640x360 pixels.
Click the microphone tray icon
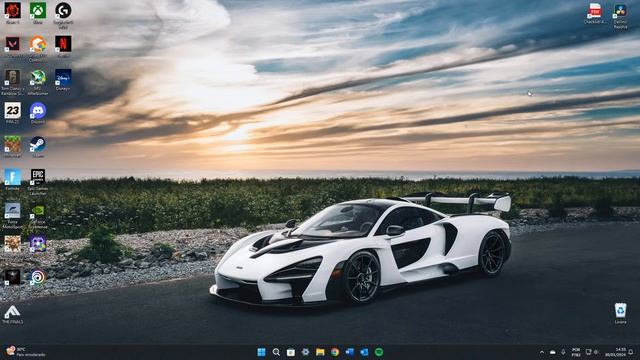click(x=563, y=352)
